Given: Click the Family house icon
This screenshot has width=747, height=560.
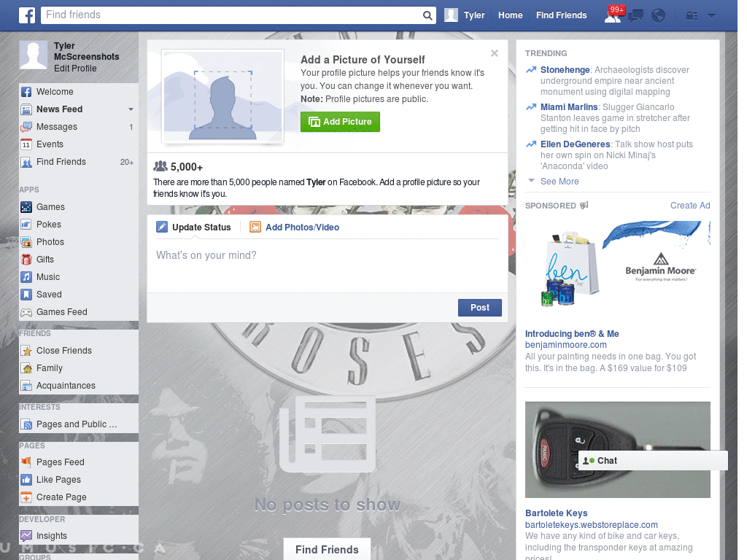Looking at the screenshot, I should (x=26, y=368).
